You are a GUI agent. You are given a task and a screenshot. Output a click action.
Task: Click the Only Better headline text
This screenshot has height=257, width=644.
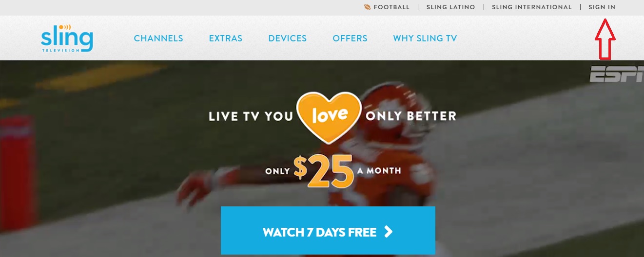point(411,116)
